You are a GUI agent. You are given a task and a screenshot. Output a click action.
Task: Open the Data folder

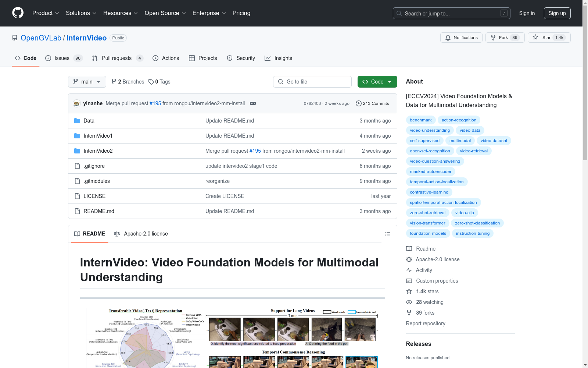pyautogui.click(x=89, y=121)
